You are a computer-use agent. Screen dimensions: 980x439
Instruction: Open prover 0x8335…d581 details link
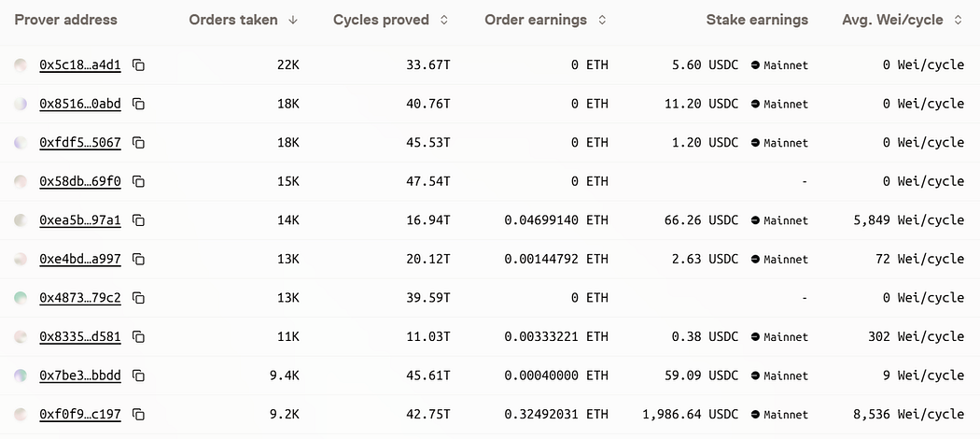(80, 336)
